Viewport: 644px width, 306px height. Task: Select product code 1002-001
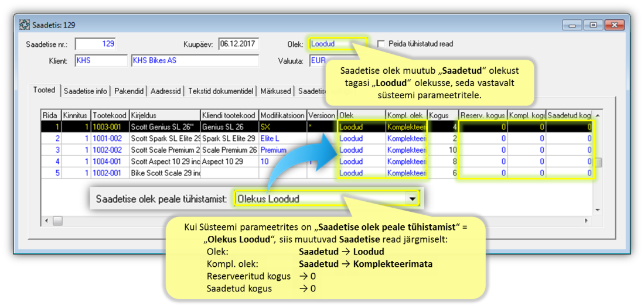click(110, 173)
